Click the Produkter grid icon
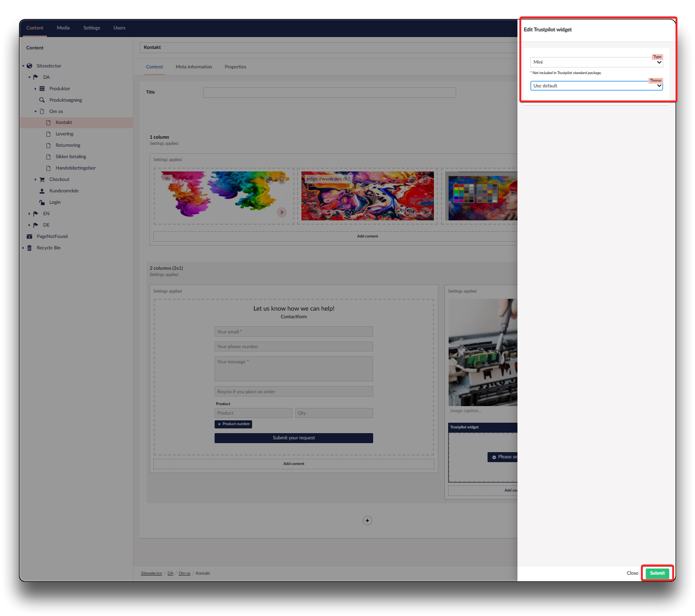Screen dimensions: 695x616 click(42, 89)
